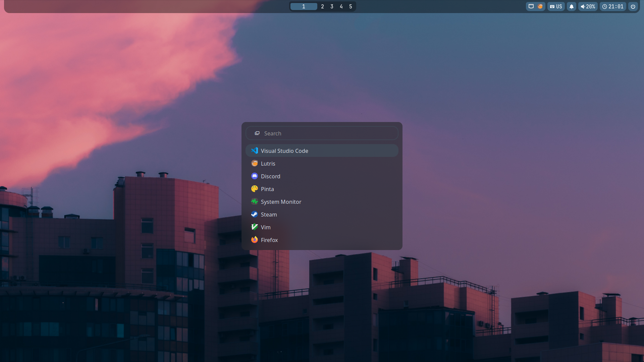Open the notifications bell
Image resolution: width=644 pixels, height=362 pixels.
(x=572, y=6)
